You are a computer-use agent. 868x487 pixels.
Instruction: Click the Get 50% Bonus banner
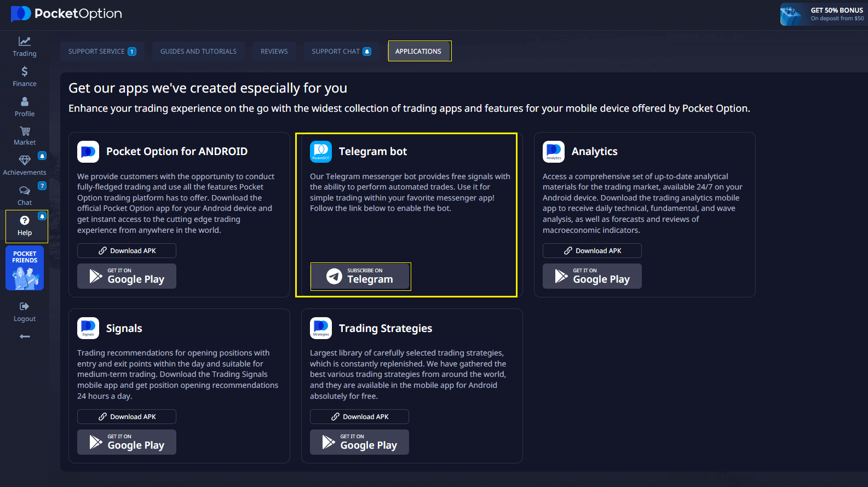click(823, 14)
